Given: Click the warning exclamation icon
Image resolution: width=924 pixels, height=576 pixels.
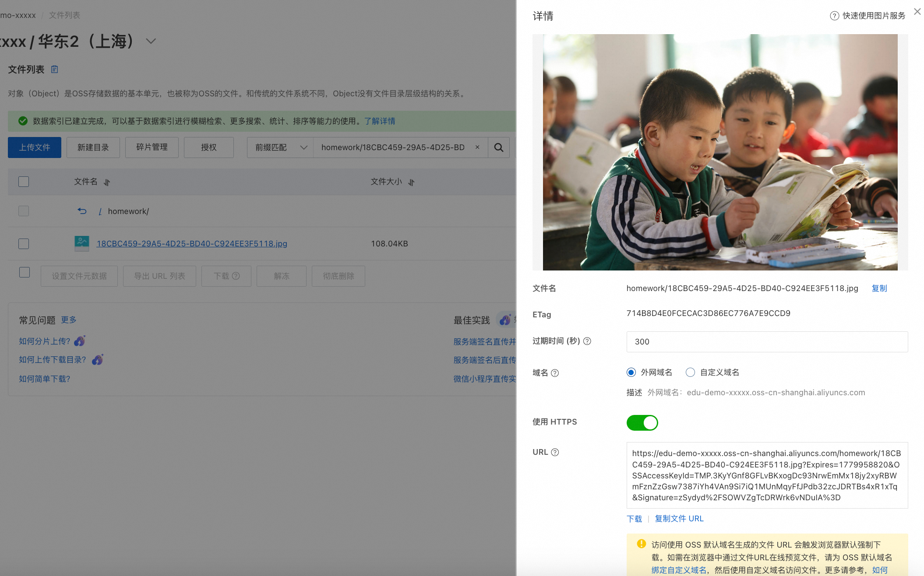Looking at the screenshot, I should click(641, 544).
